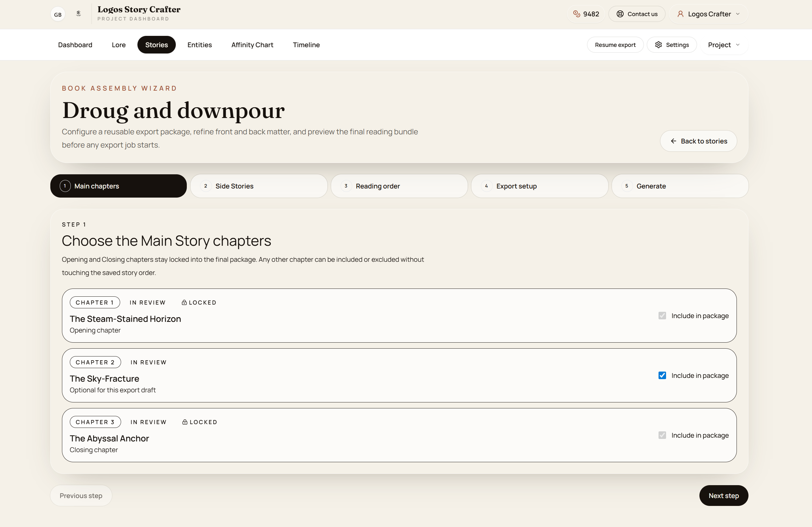The height and width of the screenshot is (527, 812).
Task: Click the Logos Story Crafter title
Action: pyautogui.click(x=139, y=9)
